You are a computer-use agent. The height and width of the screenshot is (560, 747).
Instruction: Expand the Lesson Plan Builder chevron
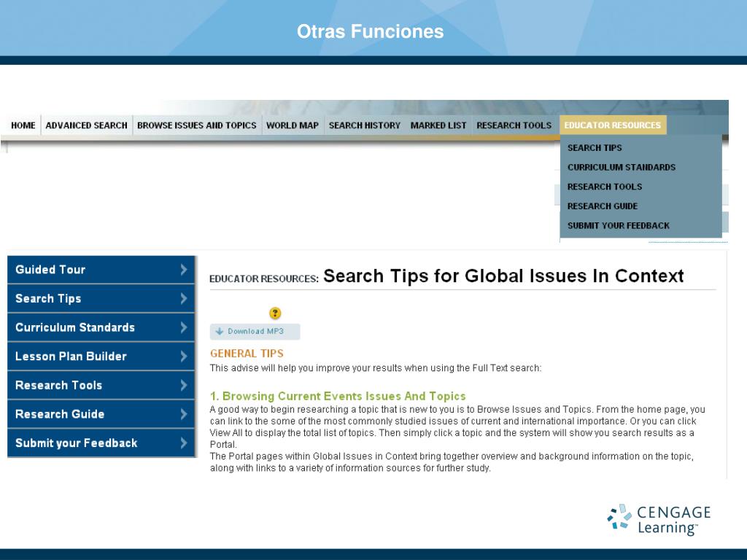point(183,356)
